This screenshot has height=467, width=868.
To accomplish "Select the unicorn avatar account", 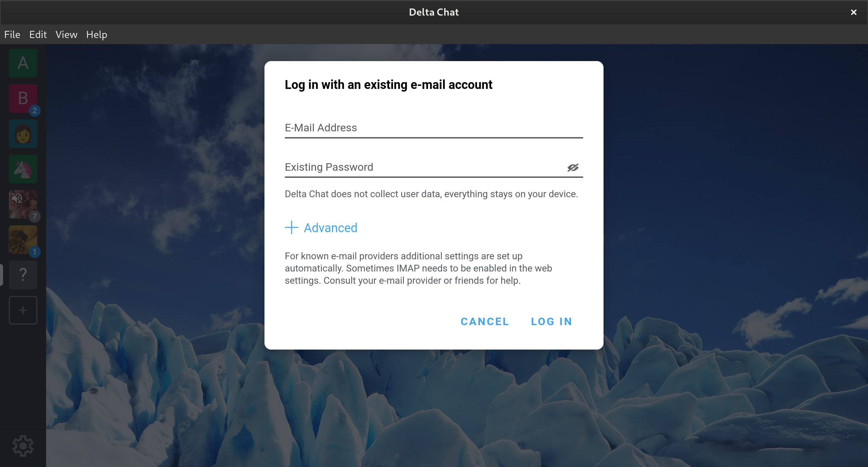I will click(23, 169).
